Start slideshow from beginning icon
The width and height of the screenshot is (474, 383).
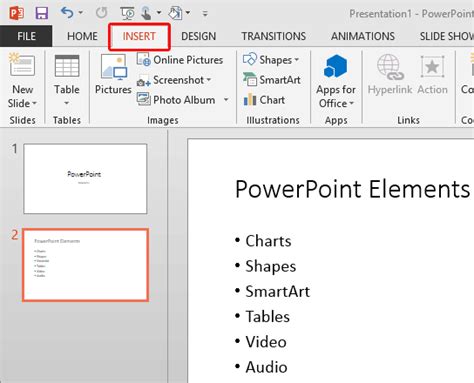pos(127,13)
